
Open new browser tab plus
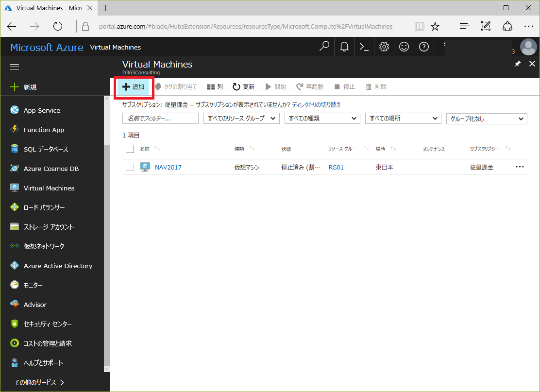[106, 8]
